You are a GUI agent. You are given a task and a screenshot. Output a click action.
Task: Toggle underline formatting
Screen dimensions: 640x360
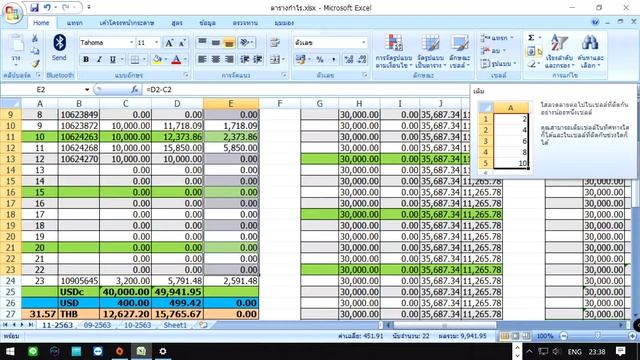point(113,60)
